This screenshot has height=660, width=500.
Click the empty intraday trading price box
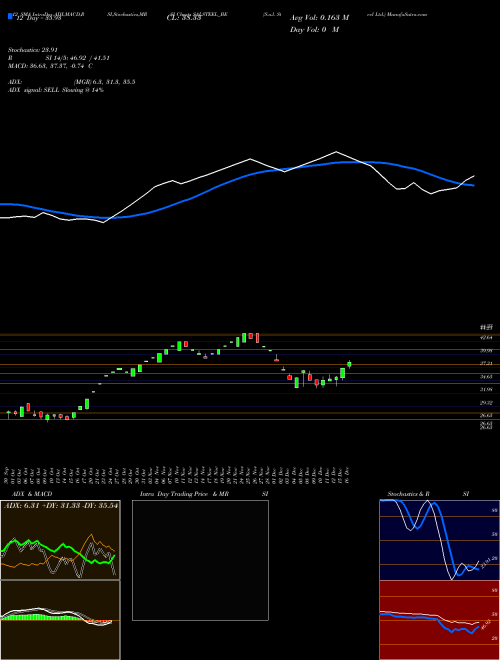click(200, 560)
